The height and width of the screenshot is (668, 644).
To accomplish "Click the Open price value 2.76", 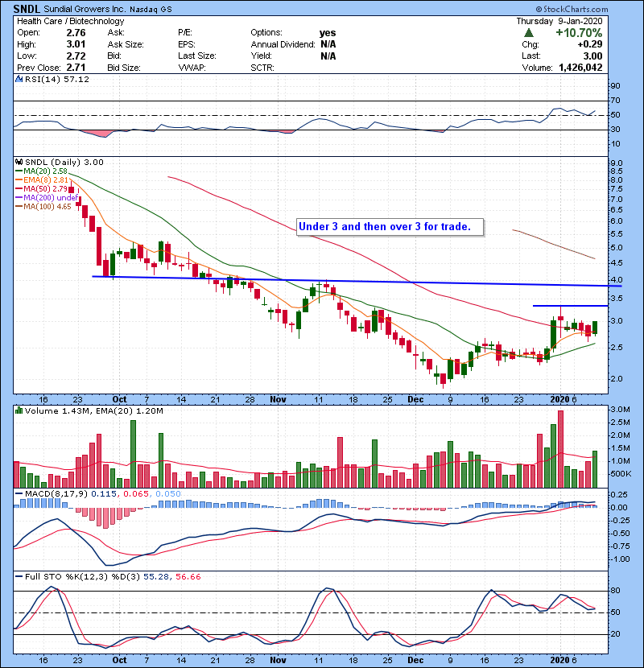I will click(76, 33).
